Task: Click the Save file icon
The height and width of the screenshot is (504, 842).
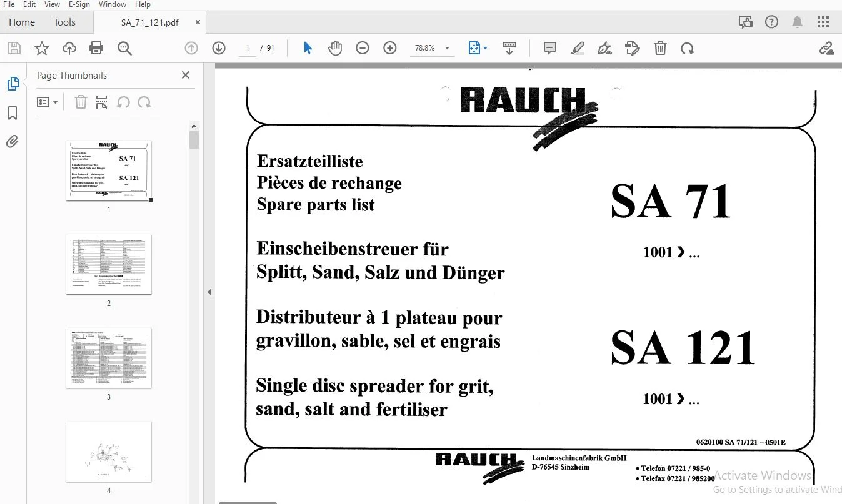Action: [14, 48]
